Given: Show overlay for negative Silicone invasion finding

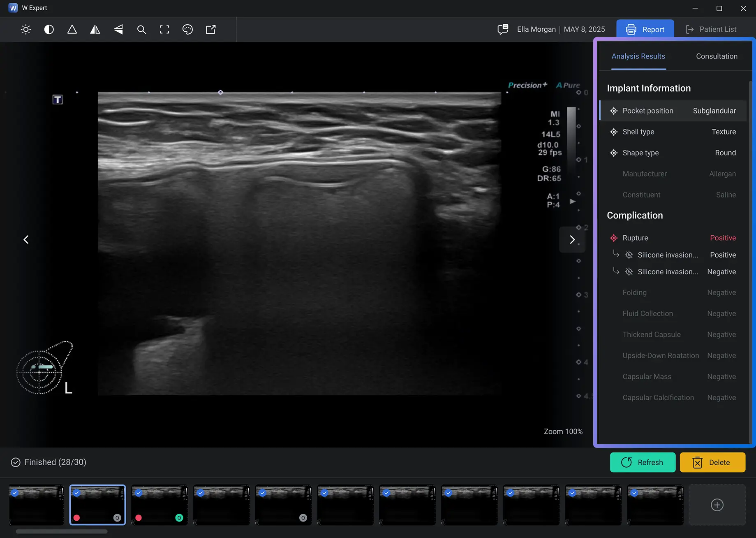Looking at the screenshot, I should click(629, 271).
